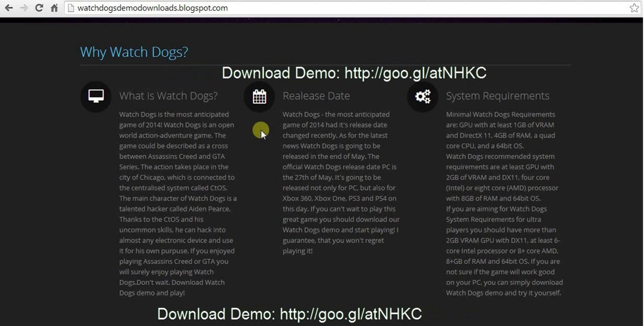The image size is (644, 326).
Task: Click the line "city of Chicago, which is connected to"
Action: tap(177, 177)
